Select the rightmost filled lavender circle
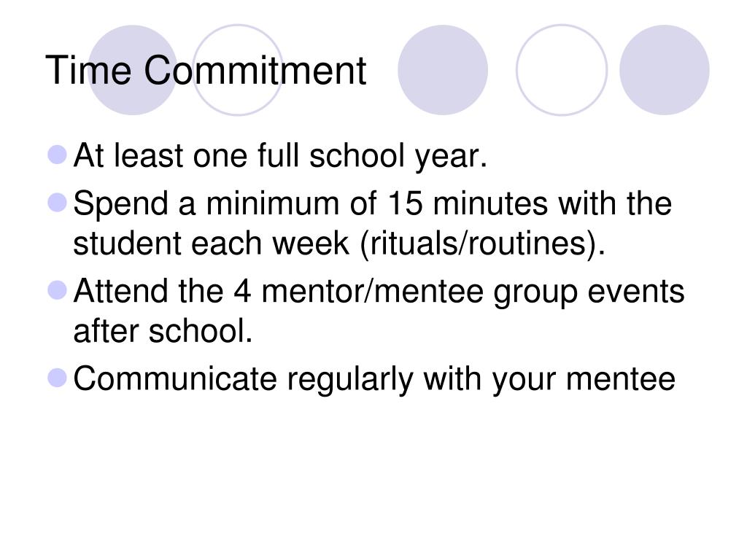Image resolution: width=747 pixels, height=560 pixels. (x=664, y=70)
